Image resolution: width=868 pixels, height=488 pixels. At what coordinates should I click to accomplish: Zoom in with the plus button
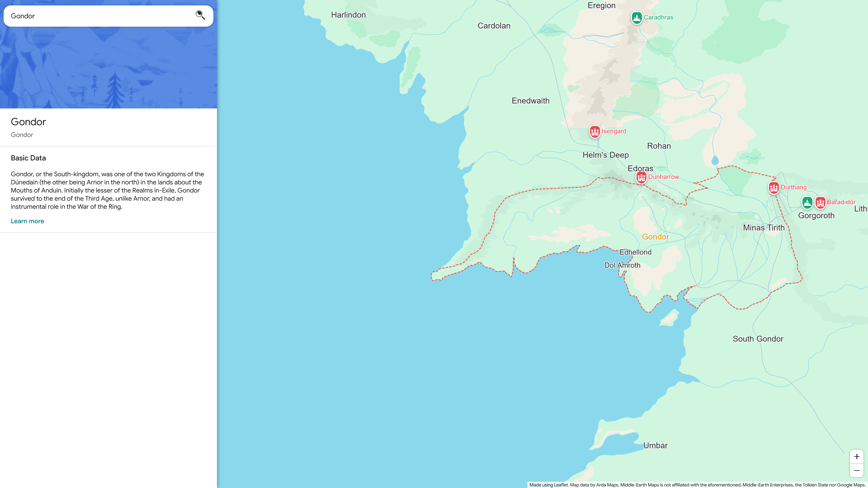[856, 456]
